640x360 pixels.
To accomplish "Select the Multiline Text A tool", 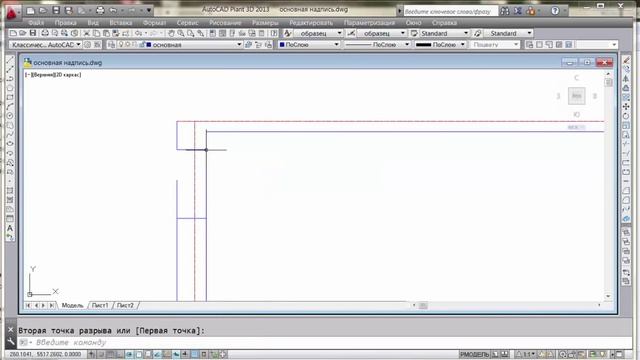I will click(10, 228).
